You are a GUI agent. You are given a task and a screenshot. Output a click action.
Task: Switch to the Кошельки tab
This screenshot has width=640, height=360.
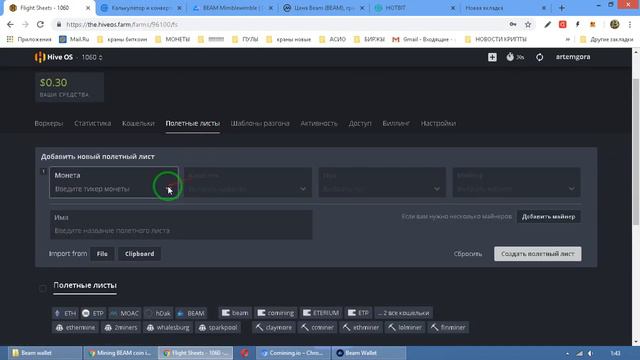(138, 123)
